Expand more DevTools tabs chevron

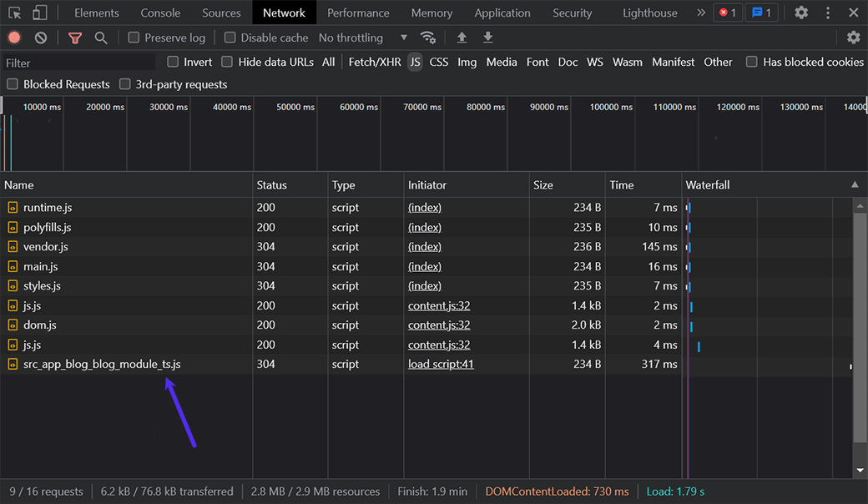700,13
